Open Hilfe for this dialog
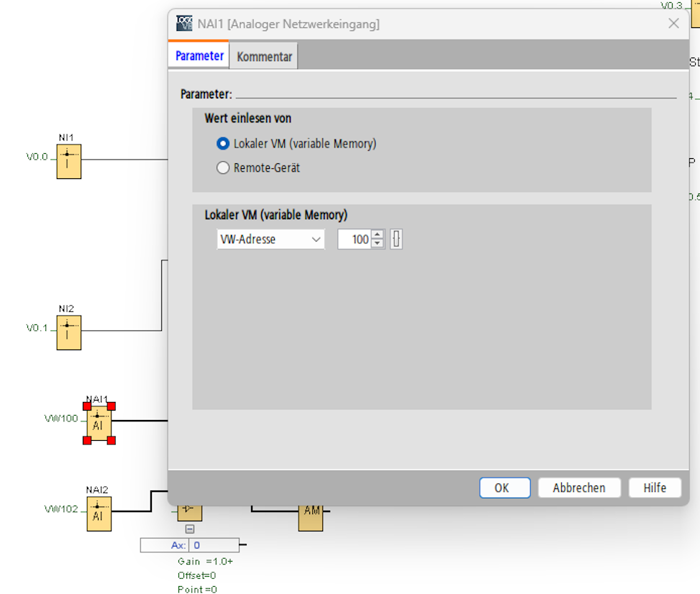Screen dimensions: 700x594 tap(655, 488)
